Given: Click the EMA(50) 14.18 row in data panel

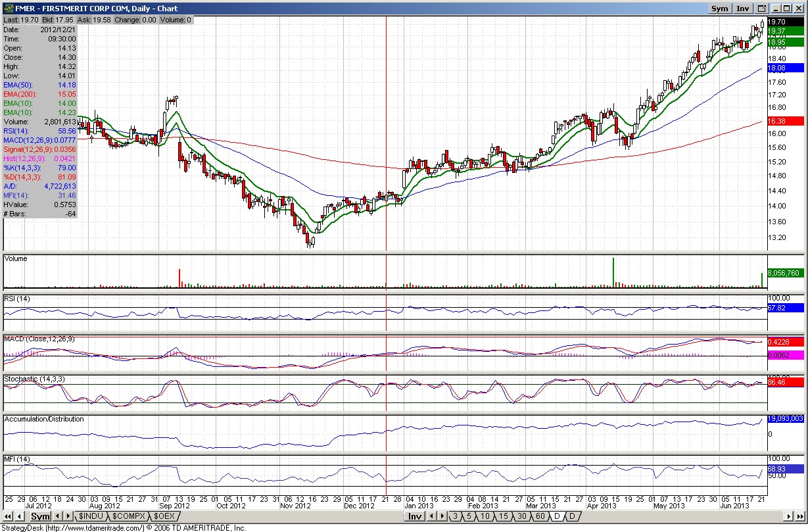Looking at the screenshot, I should (x=40, y=85).
